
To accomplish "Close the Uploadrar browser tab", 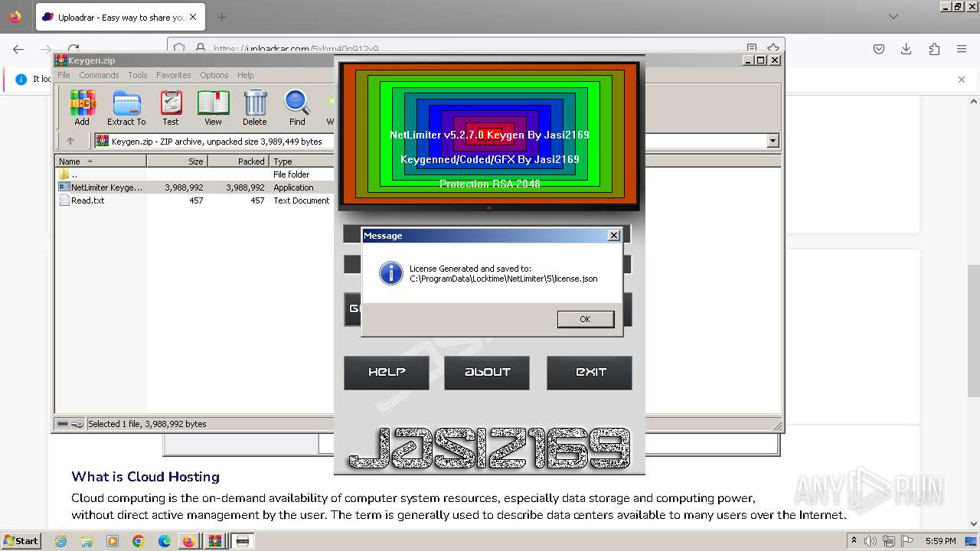I will [x=192, y=17].
